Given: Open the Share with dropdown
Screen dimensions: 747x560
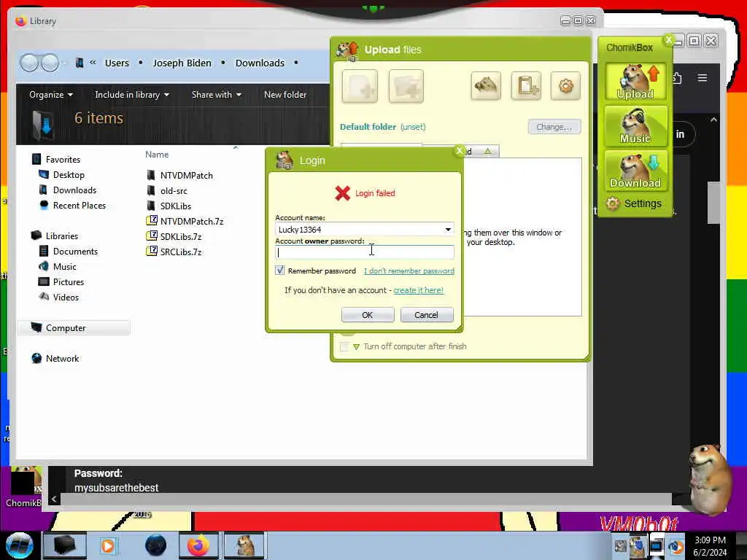Looking at the screenshot, I should click(216, 94).
